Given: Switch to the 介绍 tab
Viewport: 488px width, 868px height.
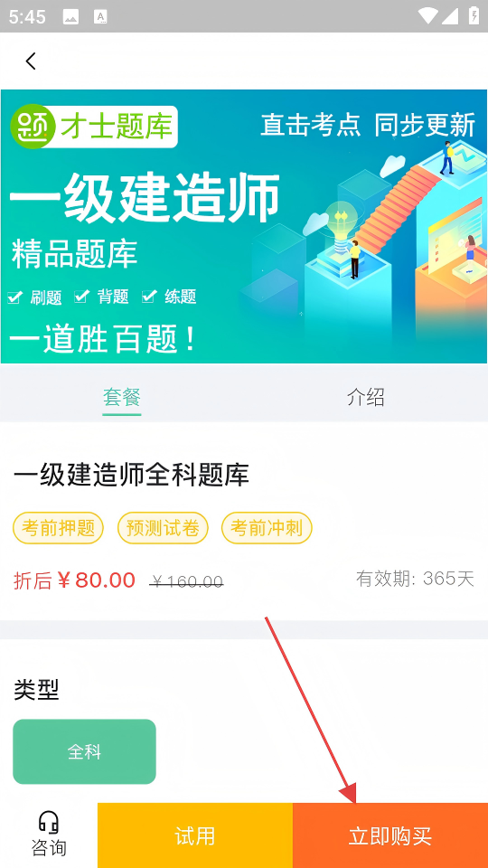Looking at the screenshot, I should [366, 397].
